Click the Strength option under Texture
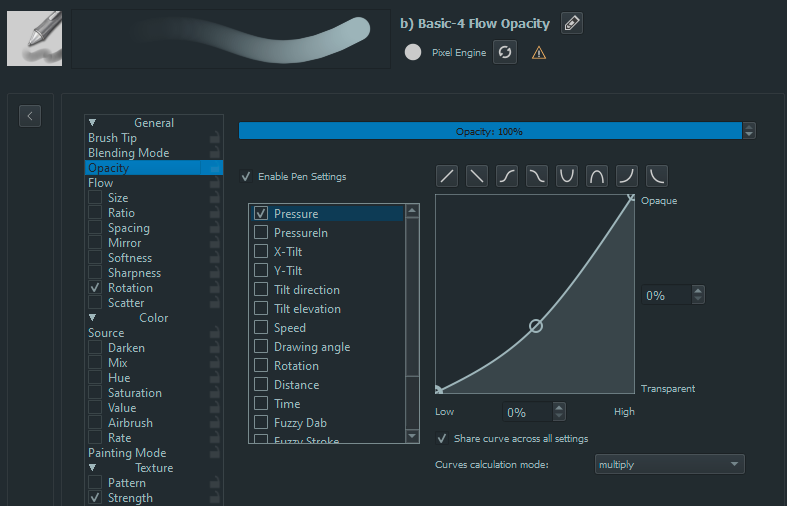This screenshot has width=787, height=506. pos(130,498)
